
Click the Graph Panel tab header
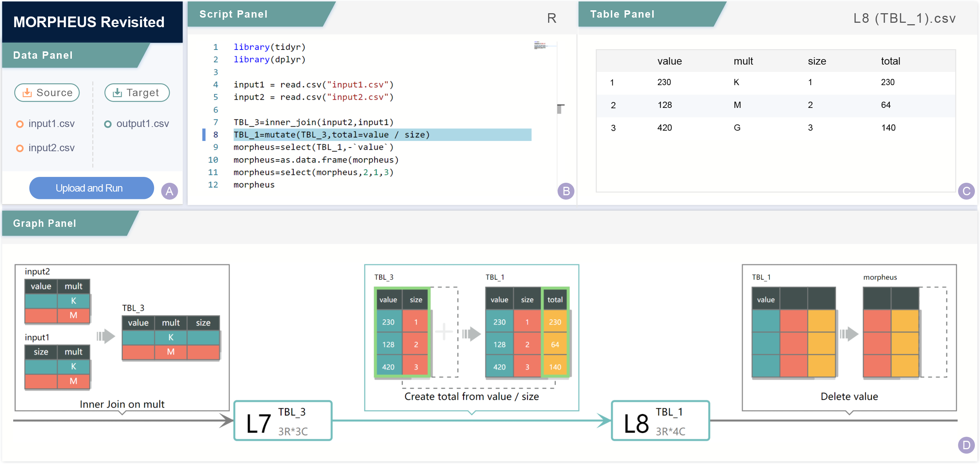click(44, 223)
